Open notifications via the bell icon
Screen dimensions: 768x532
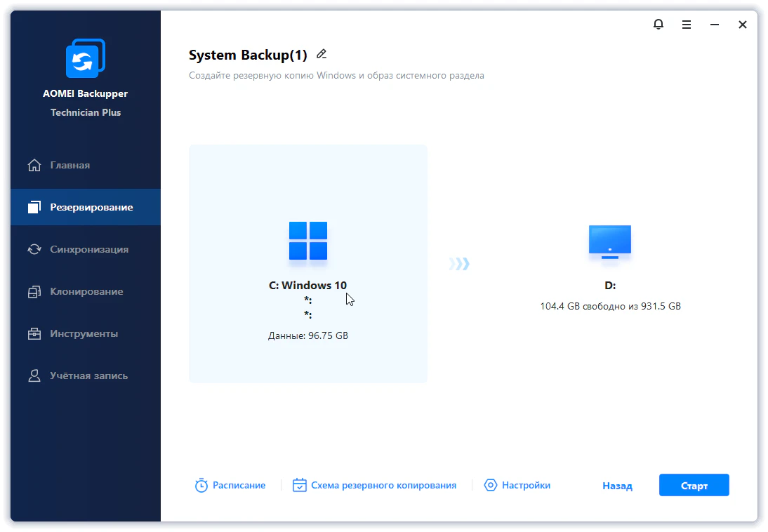click(x=658, y=25)
